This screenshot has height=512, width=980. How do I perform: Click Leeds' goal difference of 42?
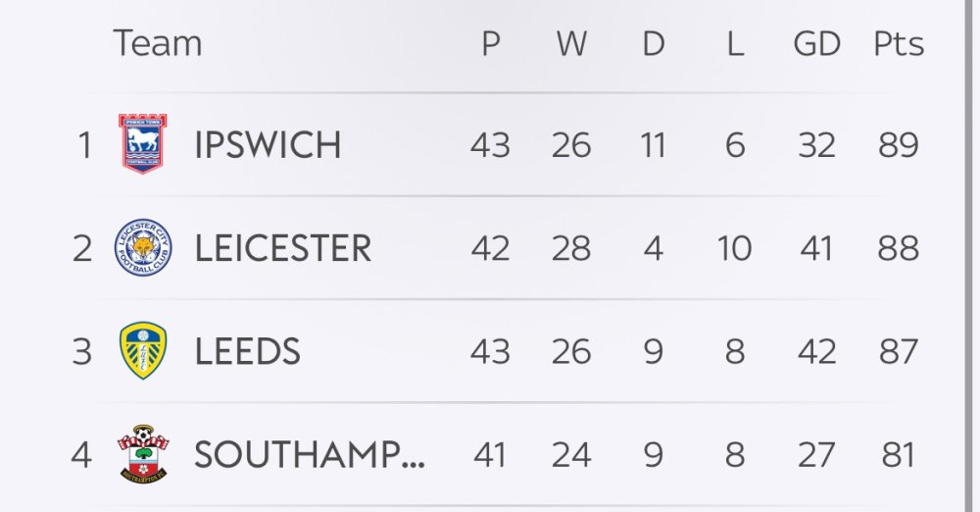click(x=816, y=351)
